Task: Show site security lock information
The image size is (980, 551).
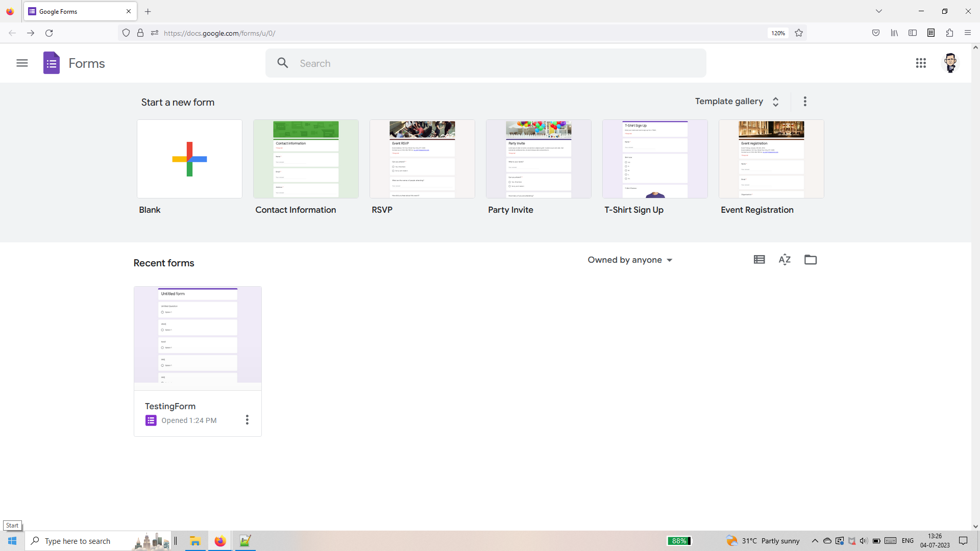Action: coord(140,33)
